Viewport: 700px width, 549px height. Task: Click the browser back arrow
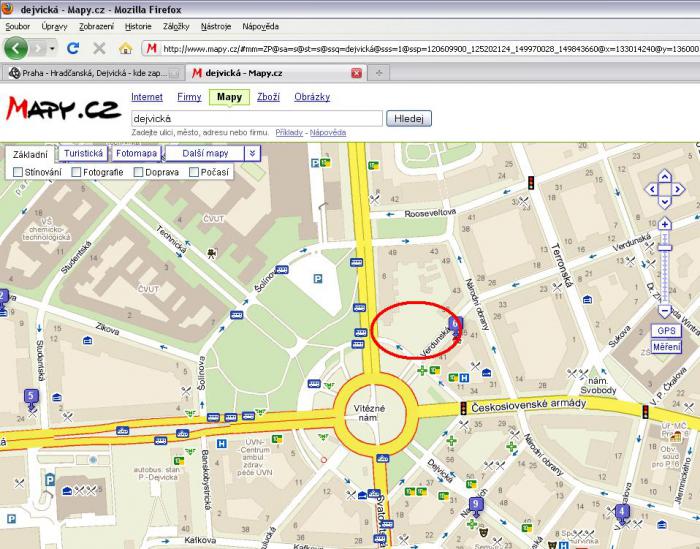pos(16,47)
